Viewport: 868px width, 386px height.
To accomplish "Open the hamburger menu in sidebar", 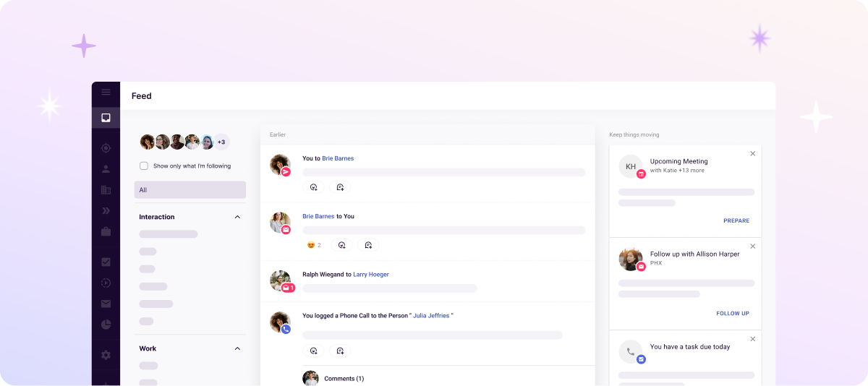I will pyautogui.click(x=106, y=92).
